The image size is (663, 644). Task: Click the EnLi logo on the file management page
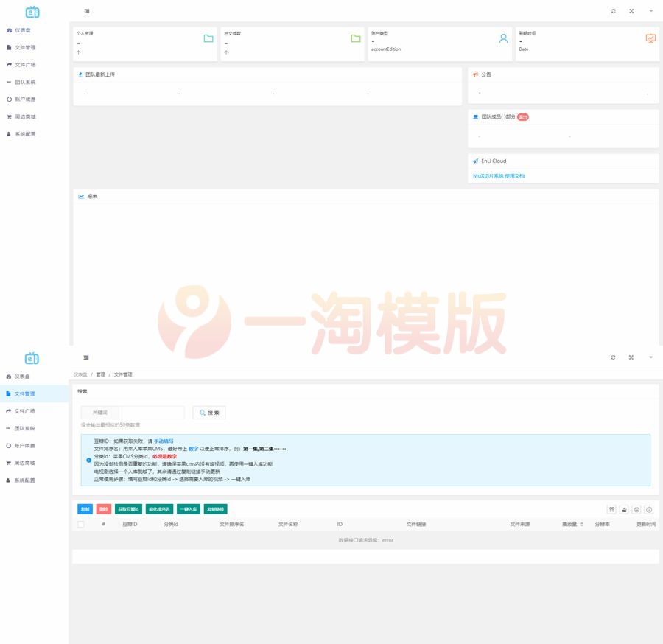(32, 359)
